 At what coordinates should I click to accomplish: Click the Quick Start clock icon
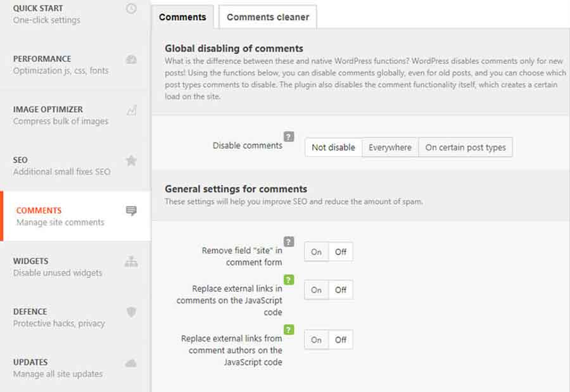131,8
